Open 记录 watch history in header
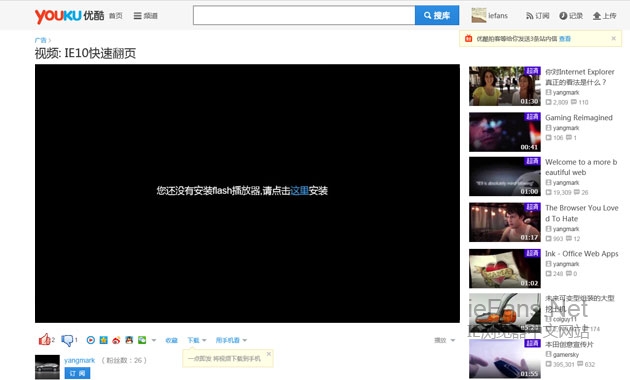 pyautogui.click(x=571, y=16)
